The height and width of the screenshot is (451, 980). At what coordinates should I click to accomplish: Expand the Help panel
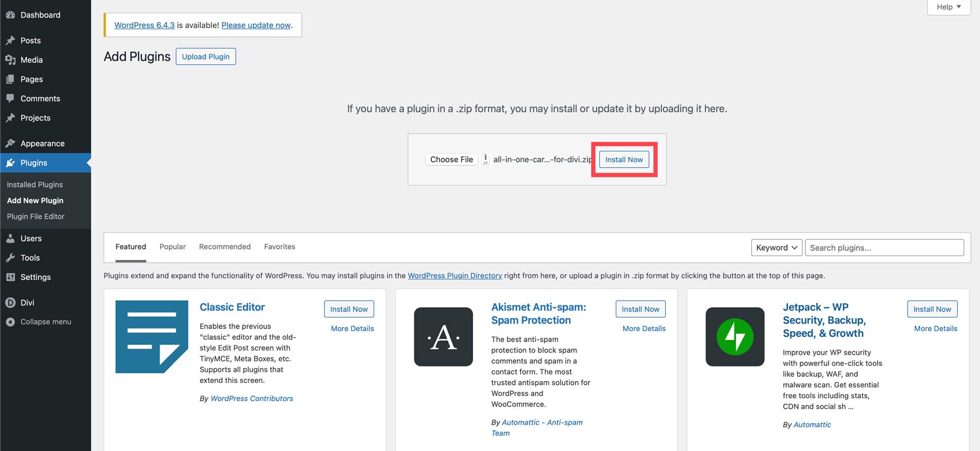(948, 7)
